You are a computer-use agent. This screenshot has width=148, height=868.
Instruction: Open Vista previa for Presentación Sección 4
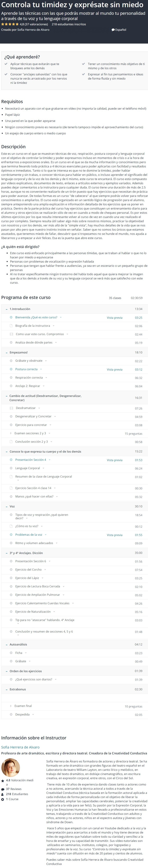coord(115,460)
